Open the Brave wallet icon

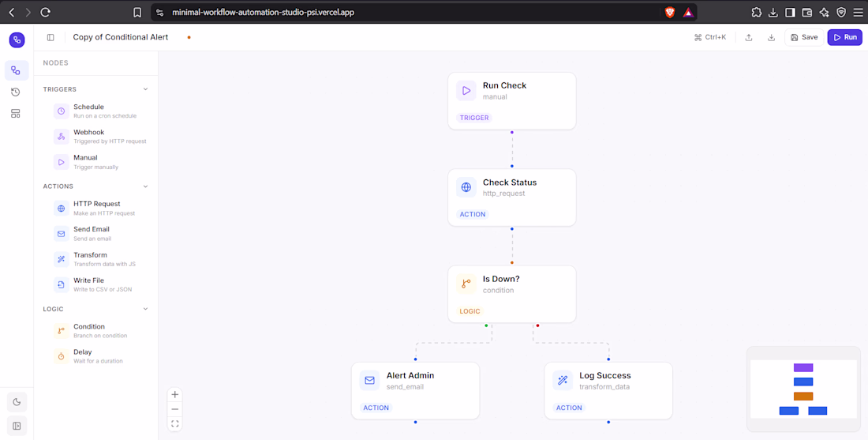pyautogui.click(x=807, y=12)
